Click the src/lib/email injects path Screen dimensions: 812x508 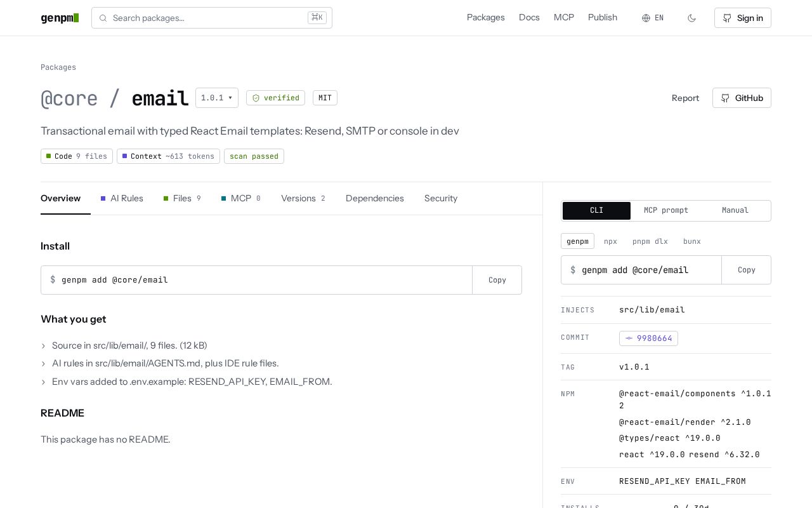(x=652, y=310)
